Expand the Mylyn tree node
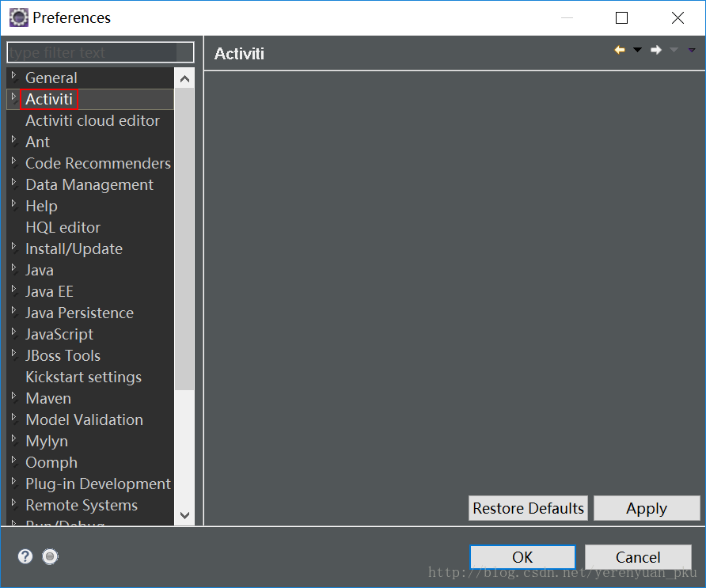 click(14, 438)
